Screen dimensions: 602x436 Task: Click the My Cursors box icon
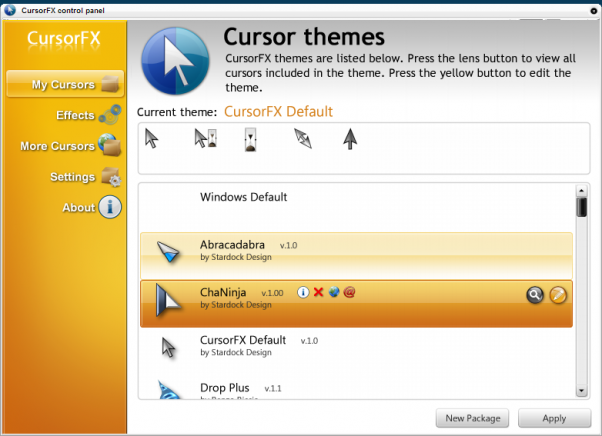point(110,84)
